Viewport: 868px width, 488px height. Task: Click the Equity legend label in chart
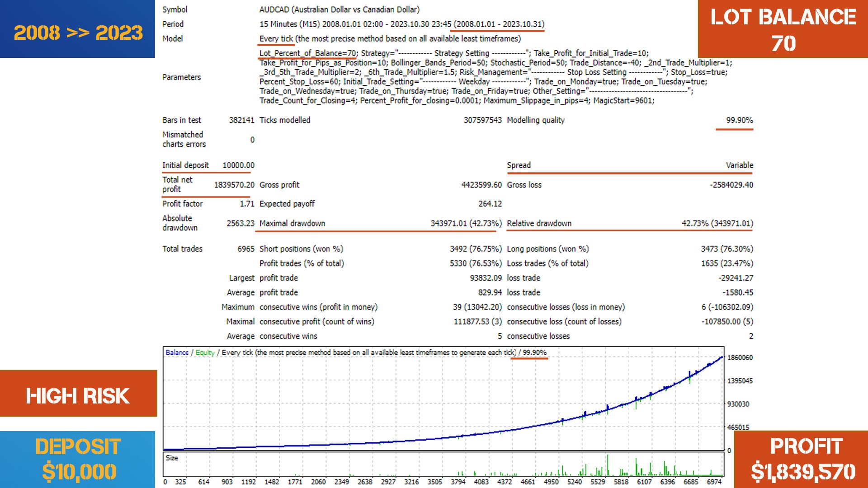pos(205,352)
